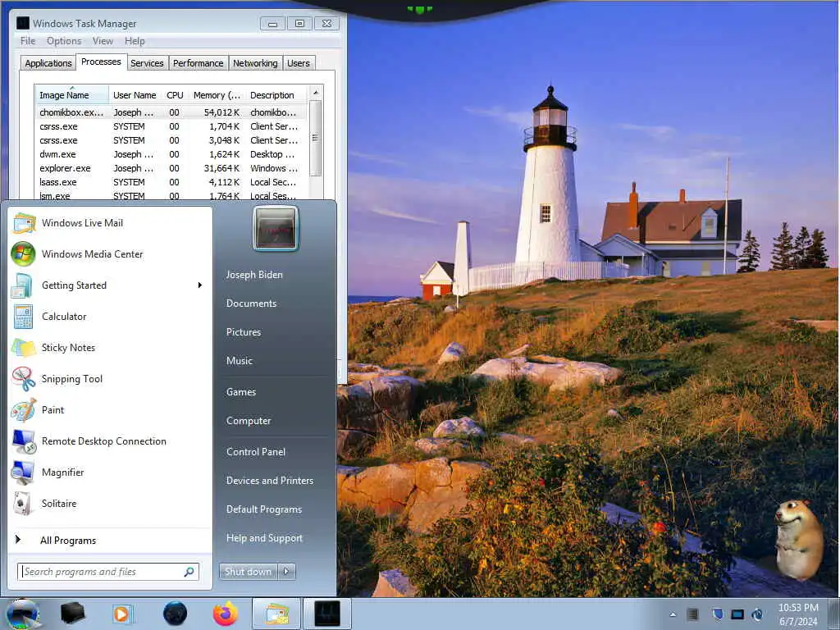Select the chomikbox.exe process row
The height and width of the screenshot is (630, 840).
pos(171,112)
